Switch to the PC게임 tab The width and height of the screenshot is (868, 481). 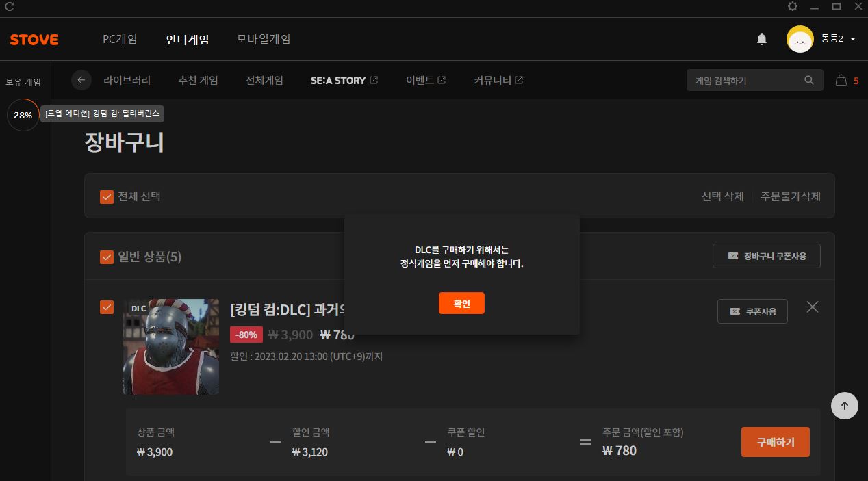[x=120, y=39]
